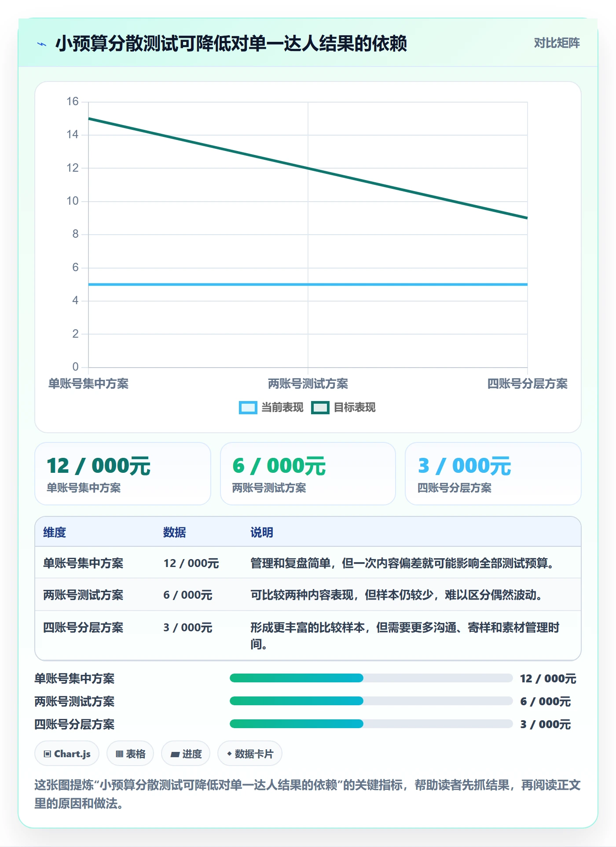
Task: Click the 对比矩阵 label in the header
Action: (557, 43)
